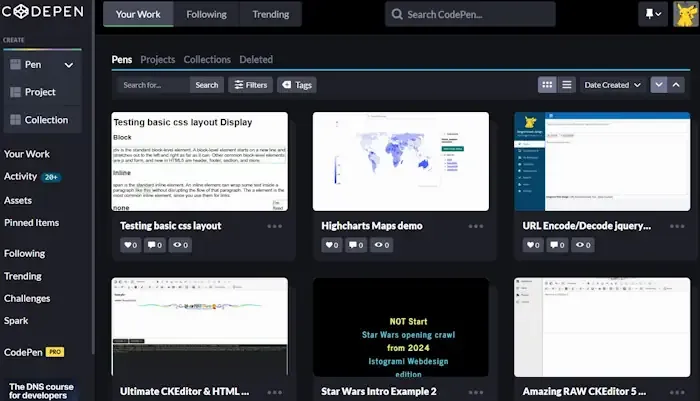The width and height of the screenshot is (700, 401).
Task: Click the Project icon in Create panel
Action: point(15,92)
